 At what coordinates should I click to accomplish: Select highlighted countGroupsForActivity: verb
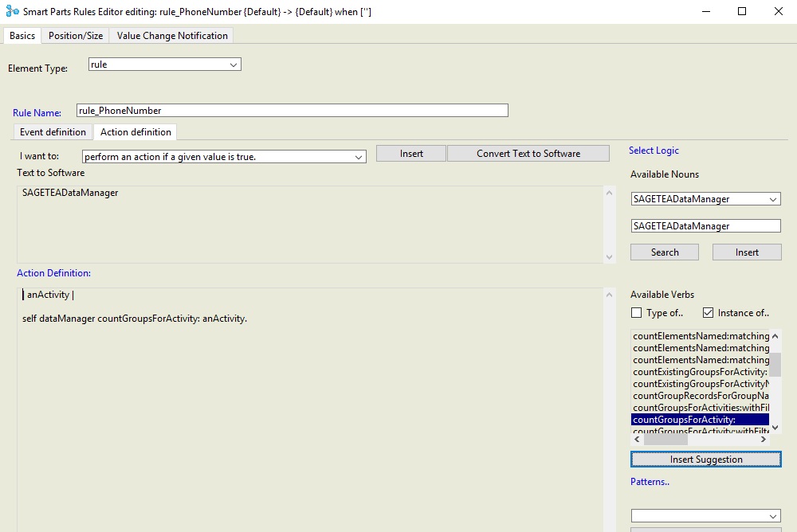point(701,420)
